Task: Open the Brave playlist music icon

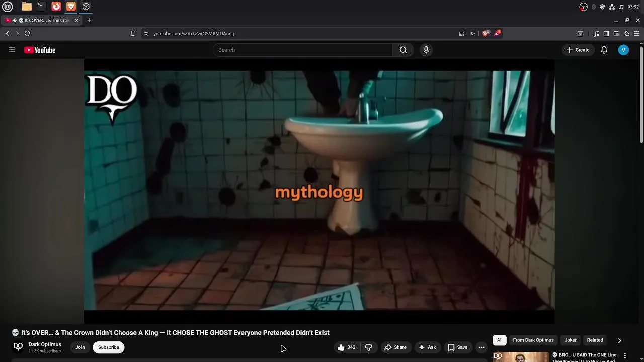Action: (596, 34)
